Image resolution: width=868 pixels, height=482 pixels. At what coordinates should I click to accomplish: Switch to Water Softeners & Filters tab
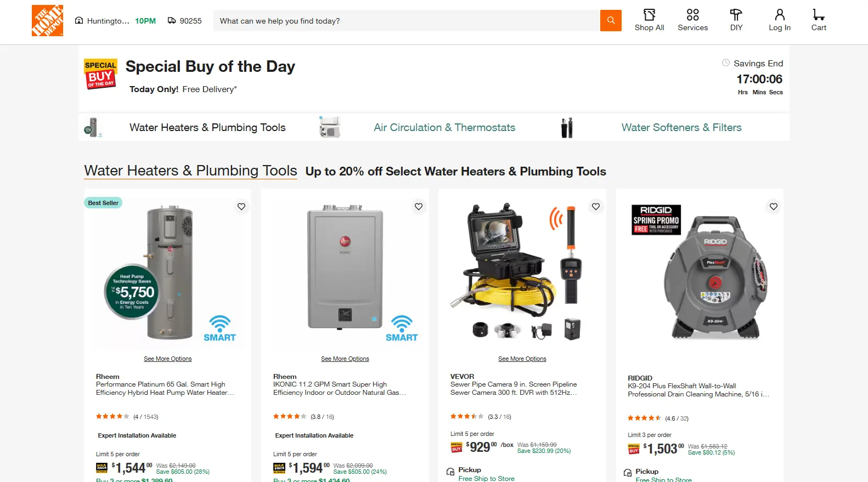(x=681, y=128)
